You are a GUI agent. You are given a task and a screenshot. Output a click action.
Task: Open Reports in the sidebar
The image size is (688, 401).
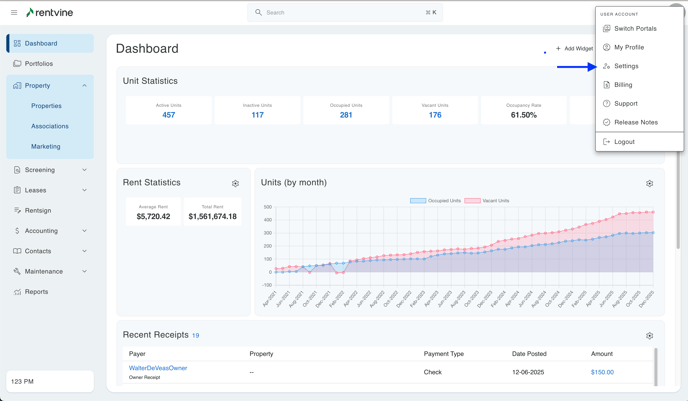point(36,292)
